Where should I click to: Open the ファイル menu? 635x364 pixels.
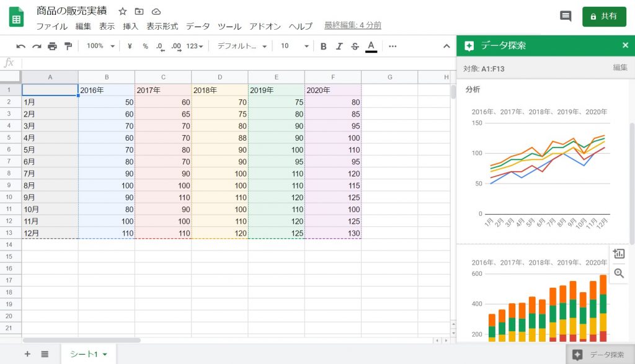pyautogui.click(x=52, y=26)
